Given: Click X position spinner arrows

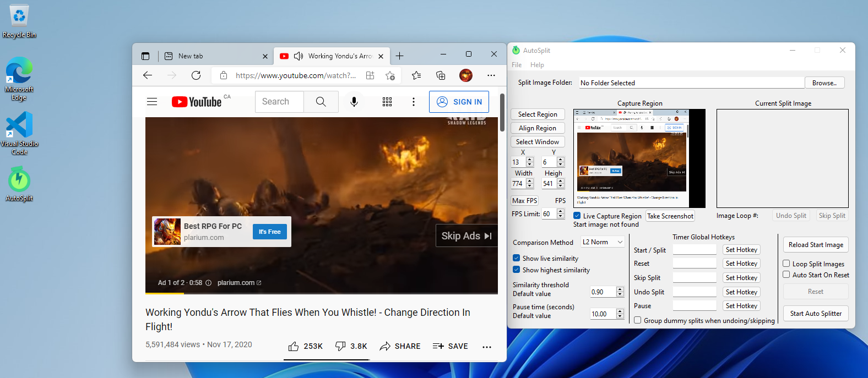Looking at the screenshot, I should pyautogui.click(x=530, y=162).
